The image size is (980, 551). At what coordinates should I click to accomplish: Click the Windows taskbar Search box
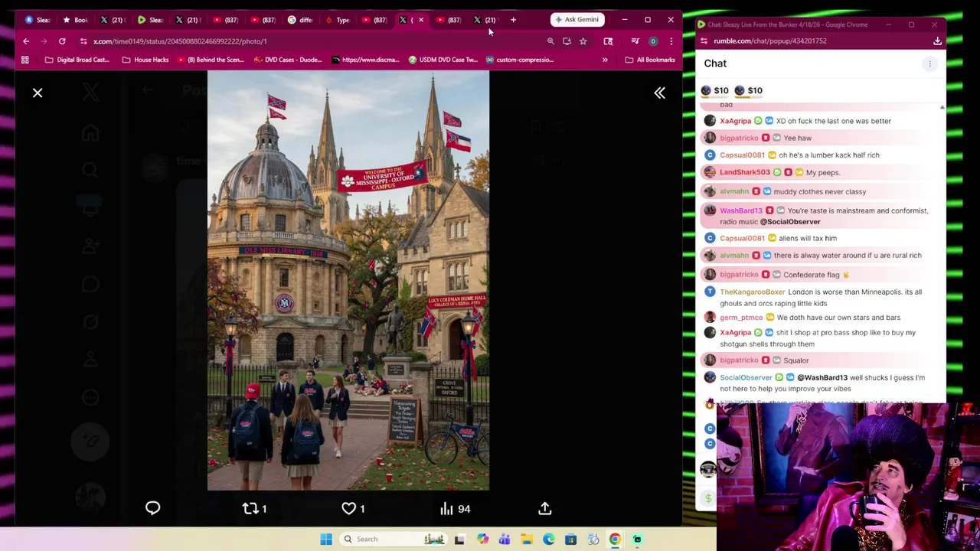(394, 539)
